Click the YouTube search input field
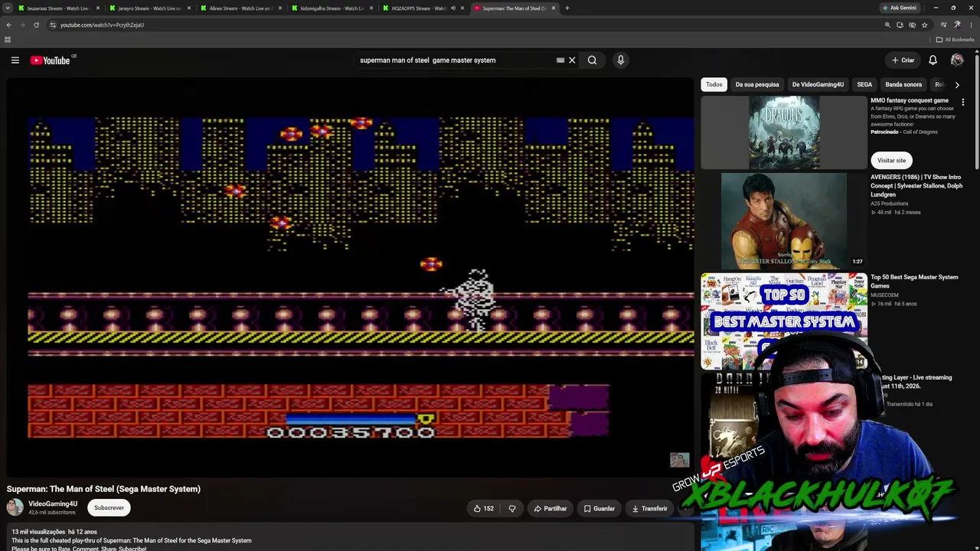The image size is (980, 551). (x=456, y=60)
